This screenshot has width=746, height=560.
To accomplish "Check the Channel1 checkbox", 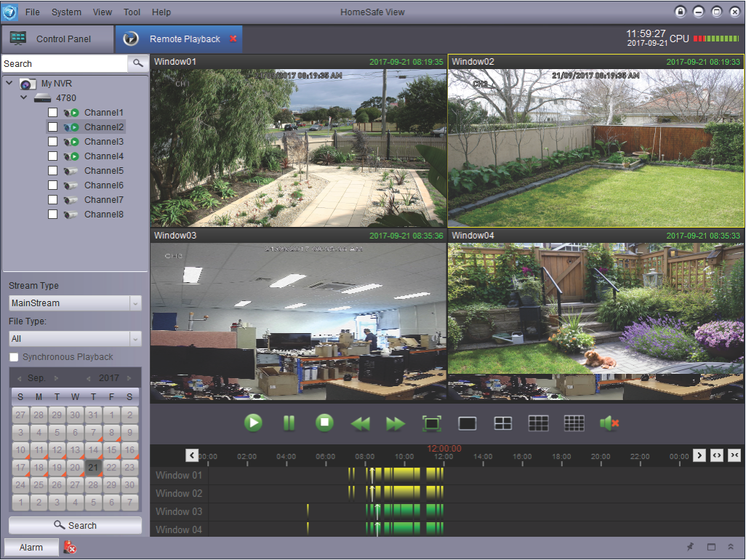I will (52, 113).
